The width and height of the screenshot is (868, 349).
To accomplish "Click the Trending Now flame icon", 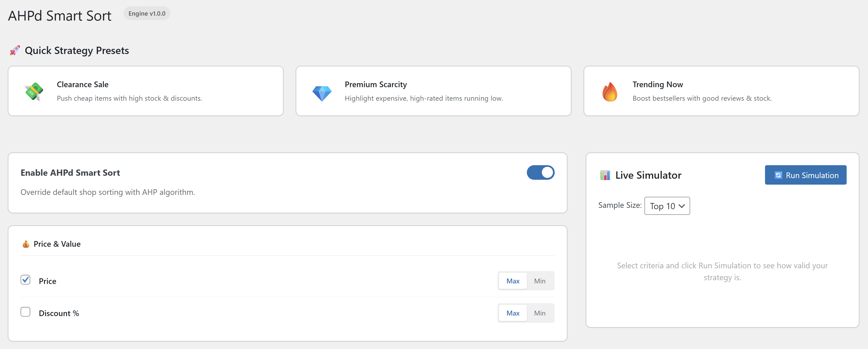I will pos(610,92).
